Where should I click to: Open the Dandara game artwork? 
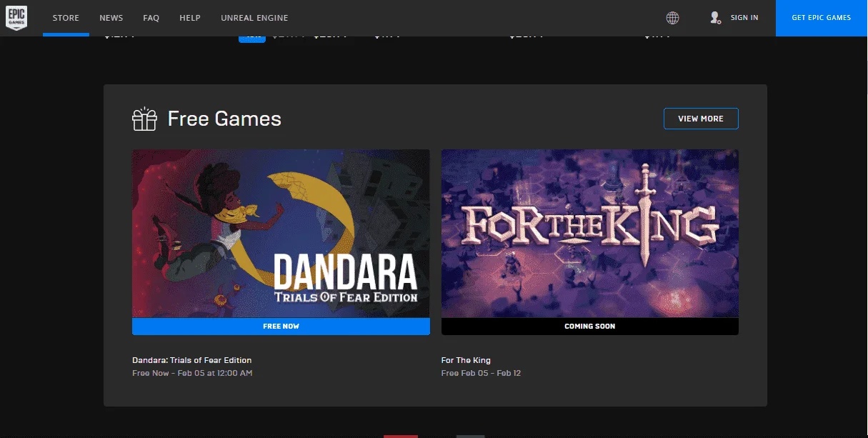point(281,234)
